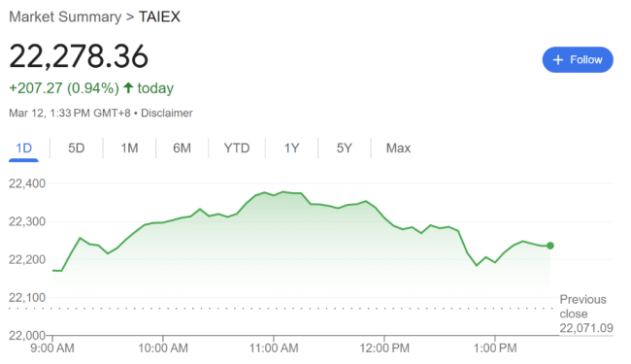Select the 1Y time range

click(292, 148)
